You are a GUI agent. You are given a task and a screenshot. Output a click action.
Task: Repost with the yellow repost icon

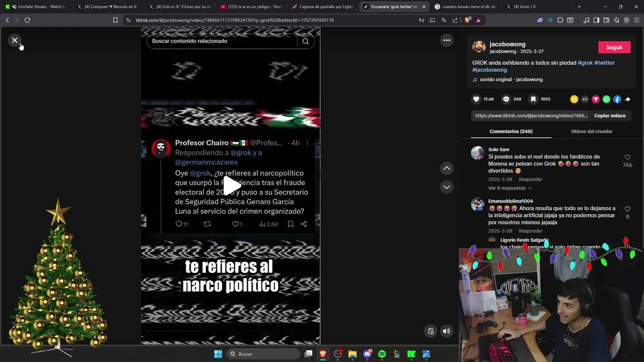(574, 100)
